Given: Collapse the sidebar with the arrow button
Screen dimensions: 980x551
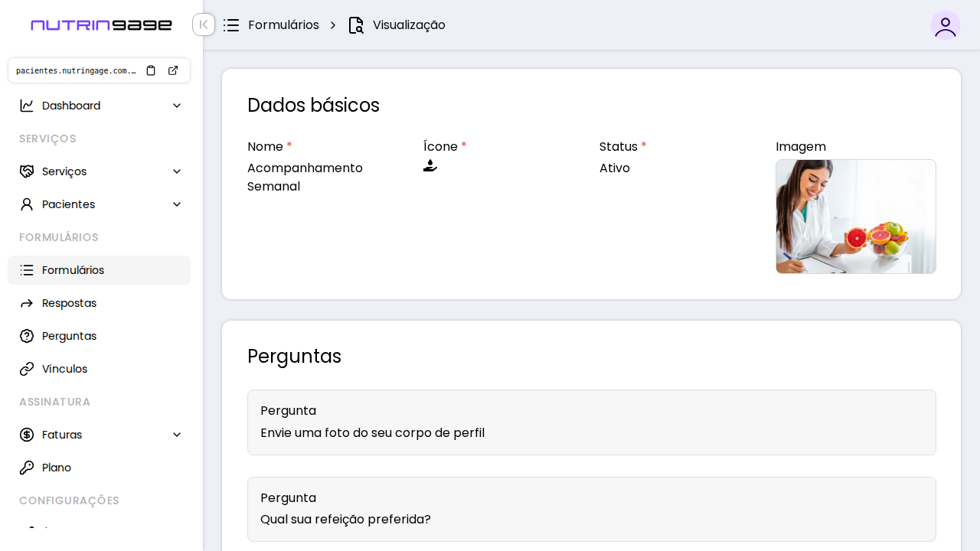Looking at the screenshot, I should pos(204,24).
